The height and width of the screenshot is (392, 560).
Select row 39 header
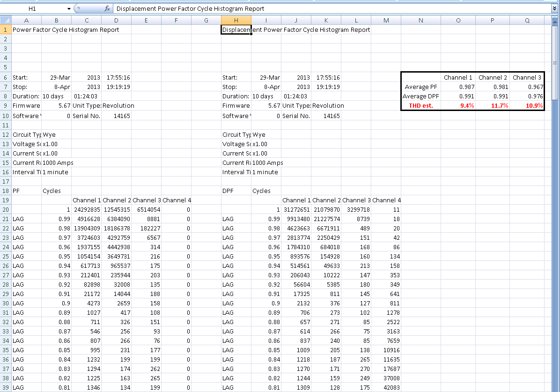[5, 387]
